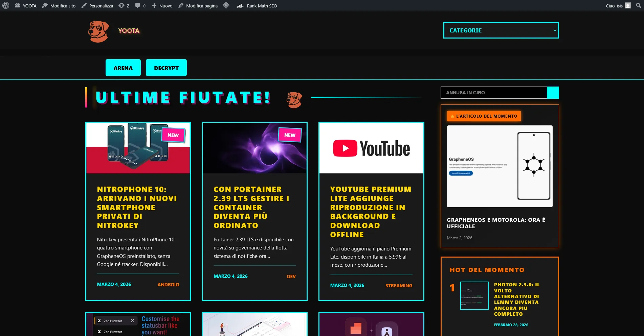Open the Portainer 2.39 LTS article title
The height and width of the screenshot is (336, 644).
pyautogui.click(x=251, y=207)
